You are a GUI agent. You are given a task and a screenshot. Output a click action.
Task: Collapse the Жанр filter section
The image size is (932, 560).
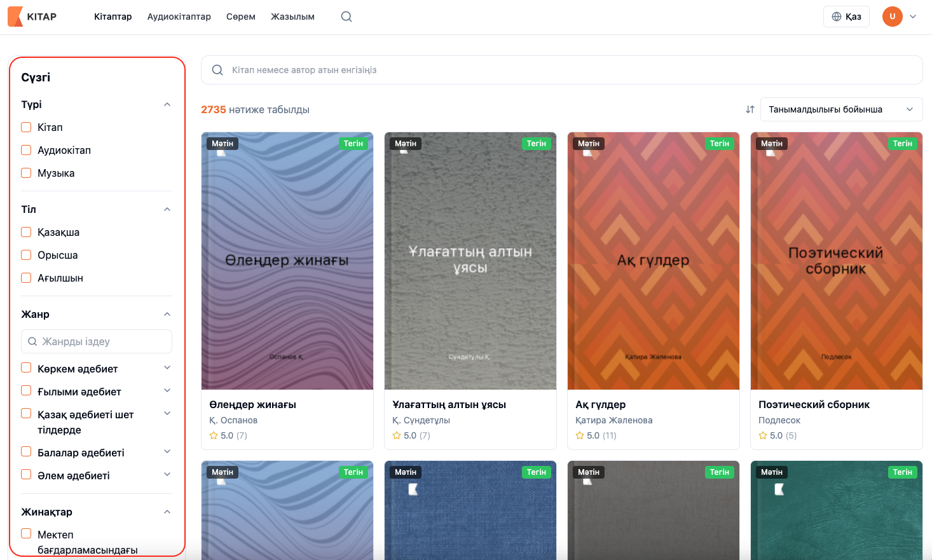tap(167, 314)
